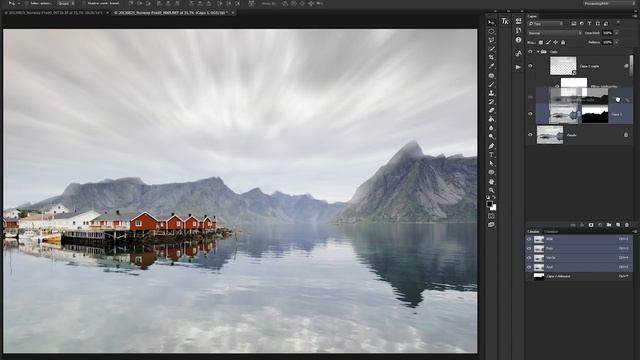
Task: Select the Dodge tool
Action: coord(491,137)
